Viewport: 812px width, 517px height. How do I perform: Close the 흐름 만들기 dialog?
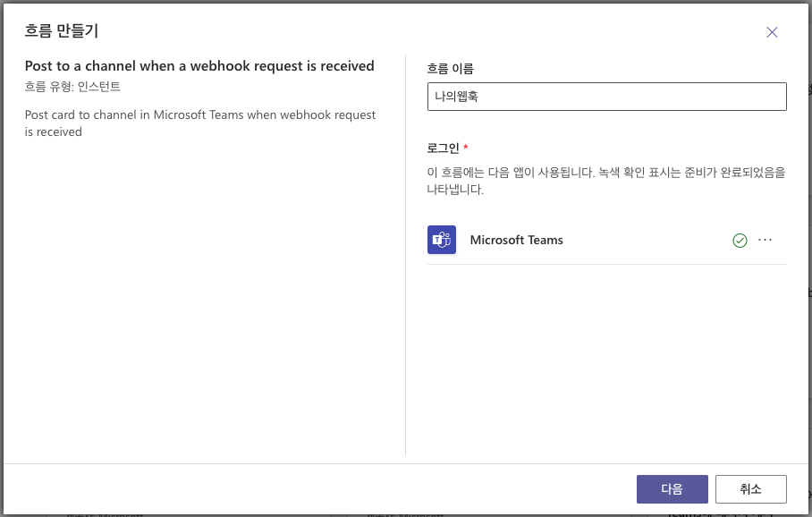point(772,32)
